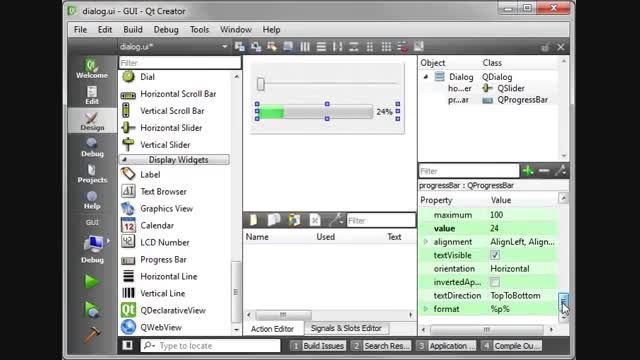Open the Debug menu
The image size is (640, 360).
click(166, 29)
